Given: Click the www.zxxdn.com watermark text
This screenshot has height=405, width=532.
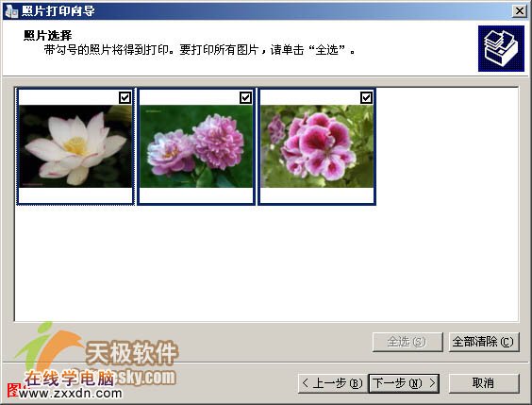Looking at the screenshot, I should 71,393.
